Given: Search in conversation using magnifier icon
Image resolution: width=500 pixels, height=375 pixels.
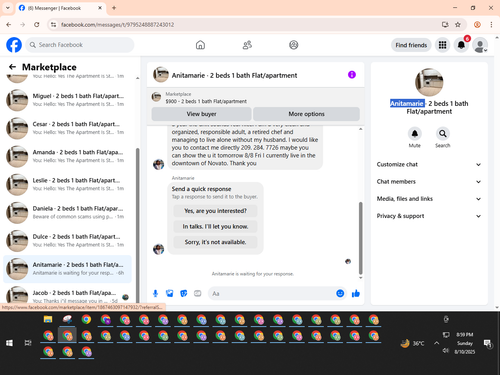Looking at the screenshot, I should (x=443, y=134).
